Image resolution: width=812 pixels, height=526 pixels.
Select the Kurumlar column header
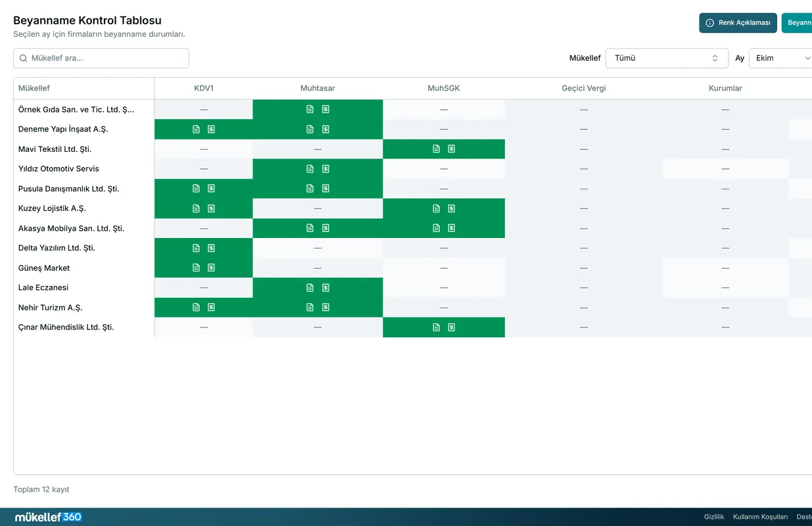click(x=725, y=88)
